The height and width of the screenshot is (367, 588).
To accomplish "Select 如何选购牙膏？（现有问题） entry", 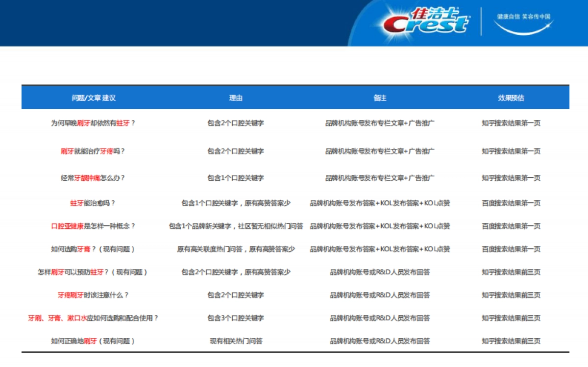I will coord(93,249).
